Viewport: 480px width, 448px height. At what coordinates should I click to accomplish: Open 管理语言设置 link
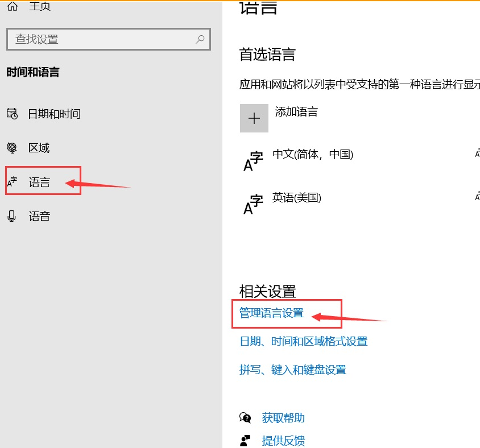[x=271, y=313]
